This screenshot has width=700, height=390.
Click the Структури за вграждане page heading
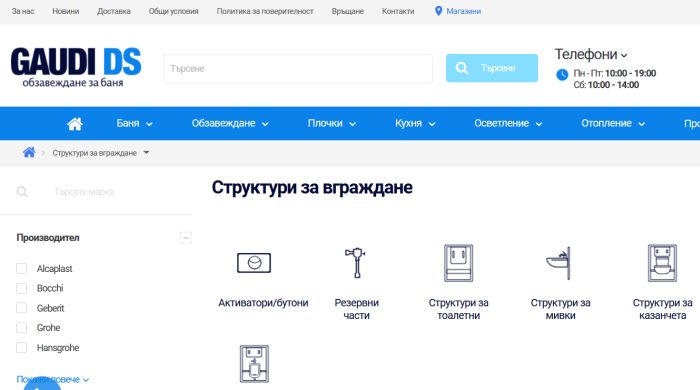(x=312, y=187)
